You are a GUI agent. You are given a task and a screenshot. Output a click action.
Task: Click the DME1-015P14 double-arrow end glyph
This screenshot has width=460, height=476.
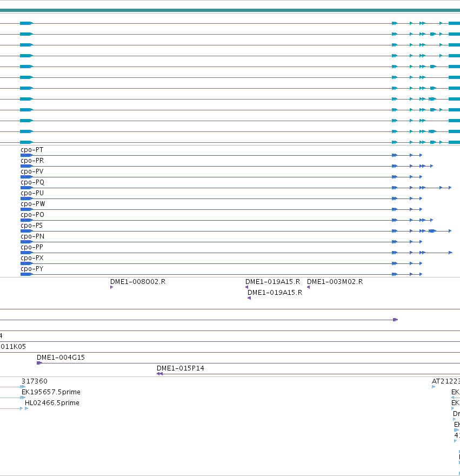[159, 374]
